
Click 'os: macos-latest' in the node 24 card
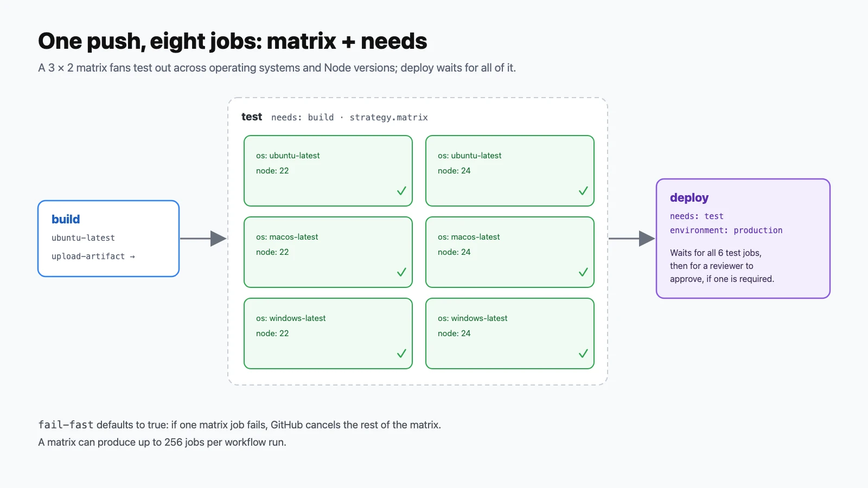coord(469,237)
